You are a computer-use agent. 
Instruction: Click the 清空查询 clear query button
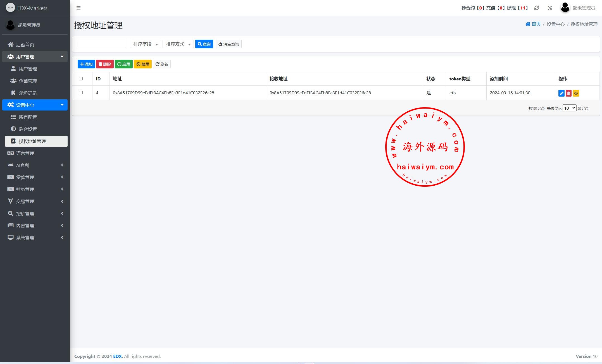tap(229, 44)
